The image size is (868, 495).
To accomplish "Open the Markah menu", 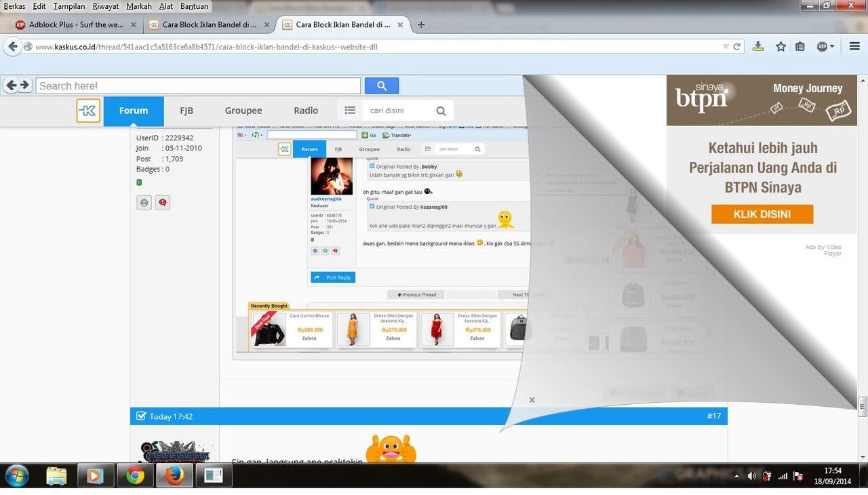I will click(139, 6).
